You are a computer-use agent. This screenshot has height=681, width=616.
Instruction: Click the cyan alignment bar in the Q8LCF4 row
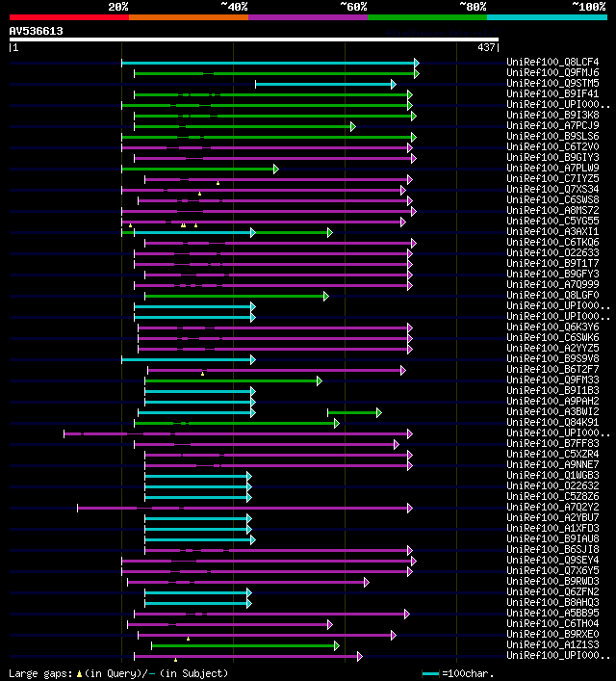[x=270, y=63]
